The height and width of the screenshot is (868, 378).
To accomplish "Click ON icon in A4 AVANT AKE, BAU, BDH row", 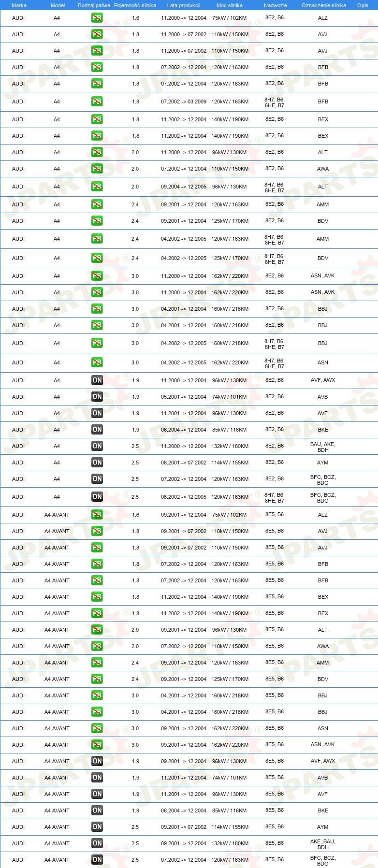I will click(97, 843).
